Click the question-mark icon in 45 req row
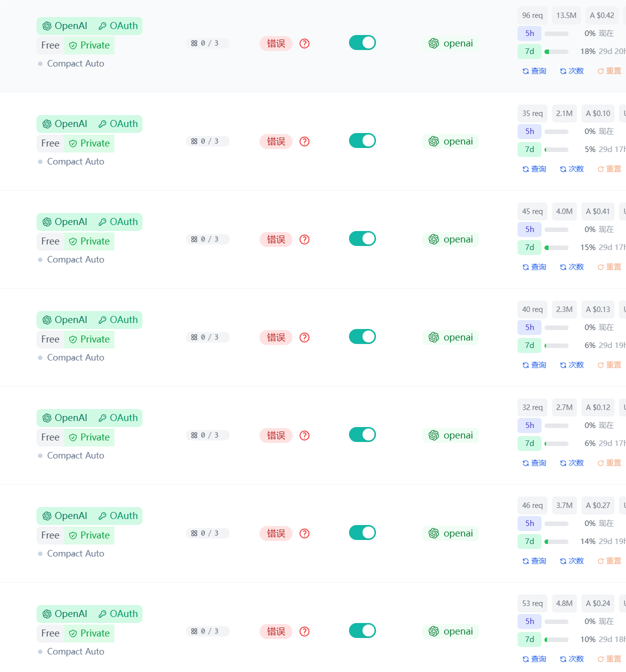626x672 pixels. pos(304,239)
